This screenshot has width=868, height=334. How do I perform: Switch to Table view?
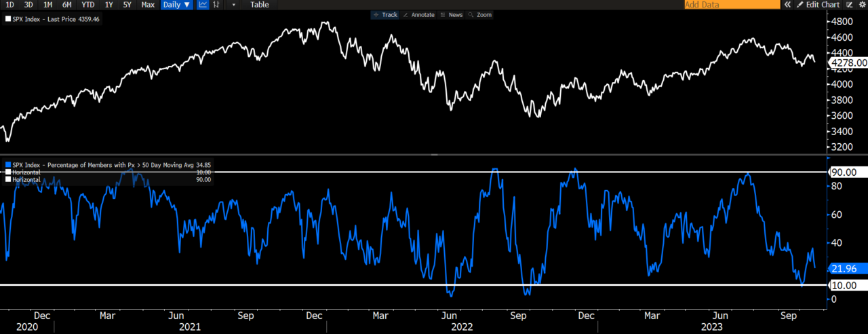tap(259, 5)
